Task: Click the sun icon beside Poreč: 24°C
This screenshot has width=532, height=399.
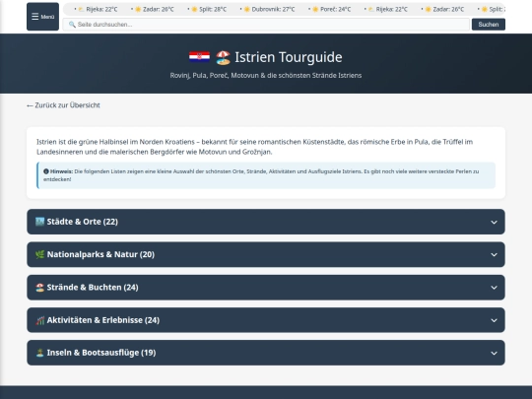Action: click(x=315, y=9)
